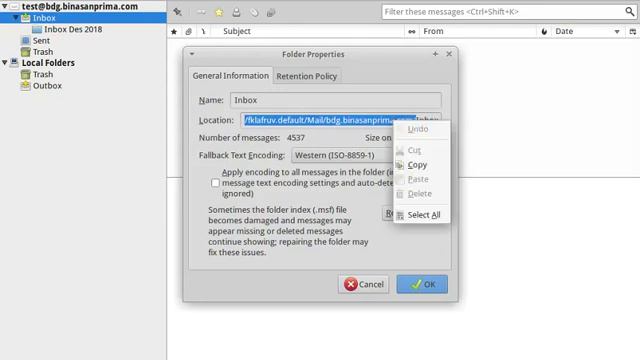Select the General Information tab
The image size is (640, 360).
click(x=231, y=76)
